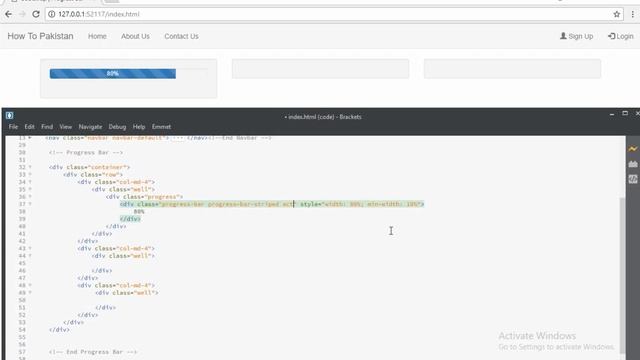640x360 pixels.
Task: Bookmark this page with the star
Action: 616,14
